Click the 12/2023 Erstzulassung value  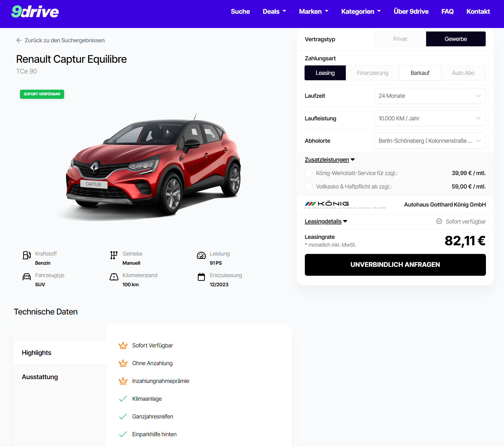(x=219, y=285)
